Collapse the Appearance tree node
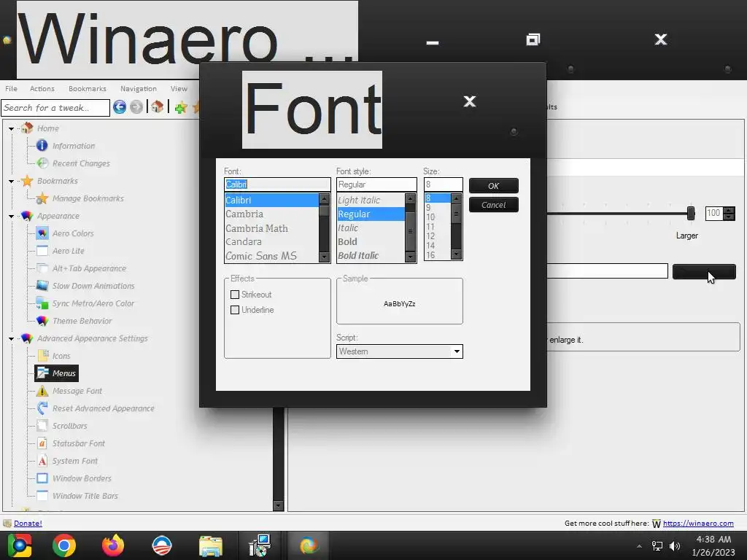This screenshot has height=560, width=747. pyautogui.click(x=11, y=216)
